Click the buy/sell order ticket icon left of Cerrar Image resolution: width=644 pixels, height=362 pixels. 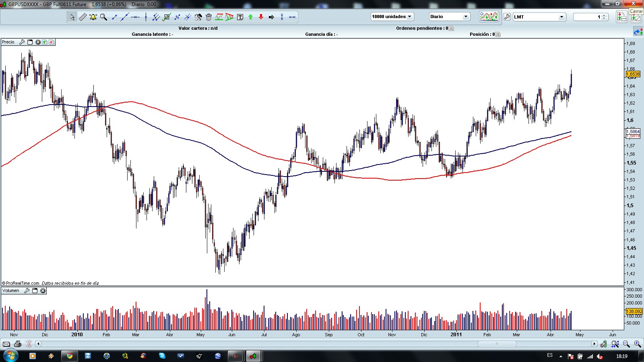[x=622, y=16]
